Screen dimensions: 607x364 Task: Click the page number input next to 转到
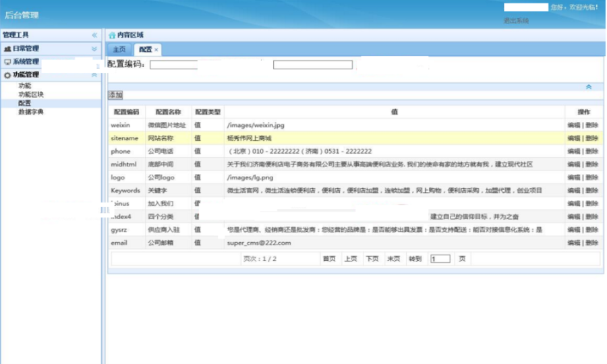[x=440, y=259]
